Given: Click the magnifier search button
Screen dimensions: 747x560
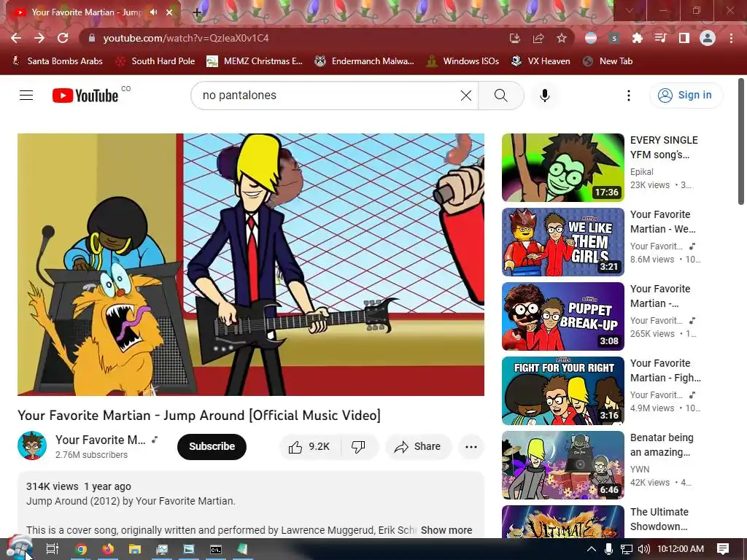Looking at the screenshot, I should point(501,96).
